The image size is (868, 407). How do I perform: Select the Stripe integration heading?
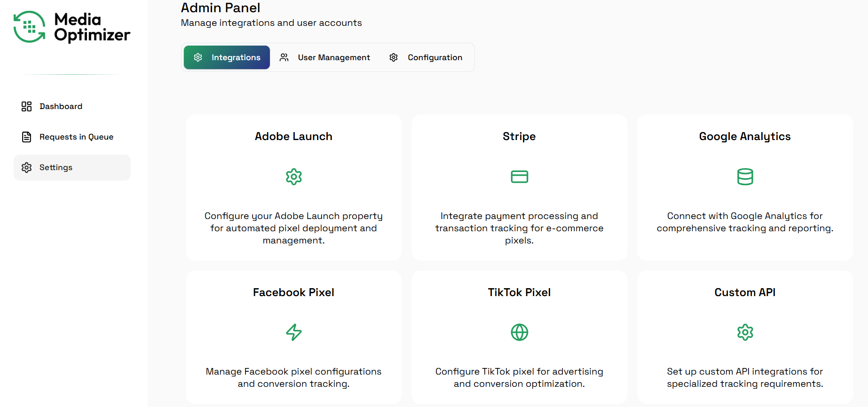[519, 136]
